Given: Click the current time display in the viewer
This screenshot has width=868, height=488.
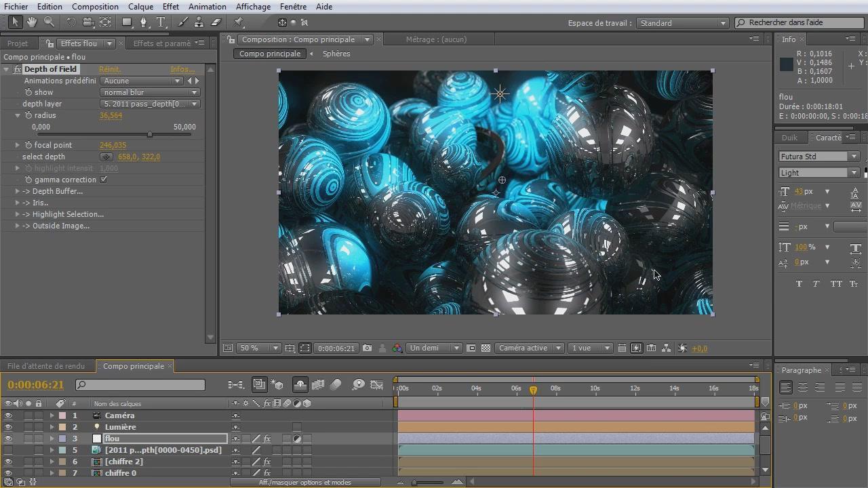Looking at the screenshot, I should tap(336, 348).
